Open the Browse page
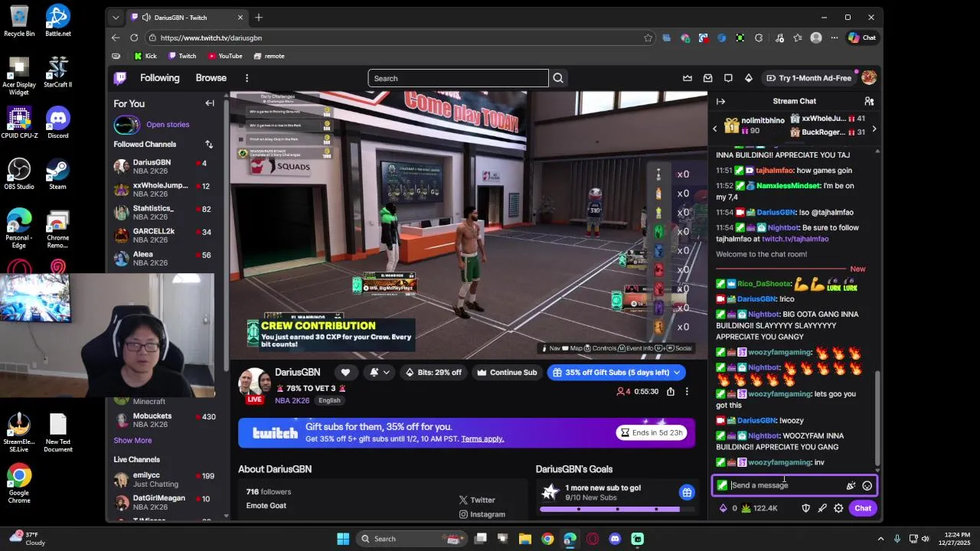This screenshot has height=551, width=980. (211, 78)
